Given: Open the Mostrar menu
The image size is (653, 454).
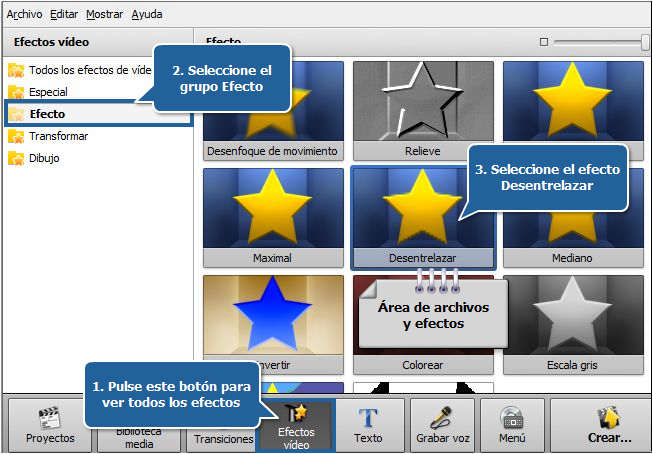Looking at the screenshot, I should pos(105,14).
